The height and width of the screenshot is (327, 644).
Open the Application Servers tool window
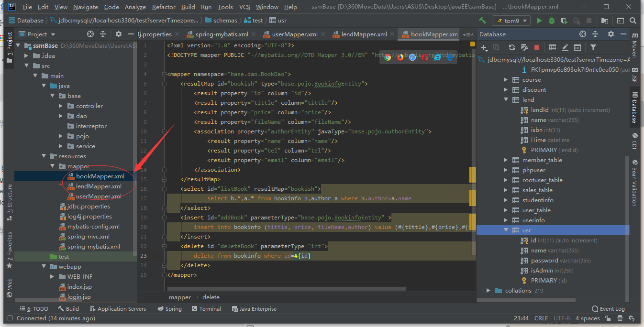point(117,309)
